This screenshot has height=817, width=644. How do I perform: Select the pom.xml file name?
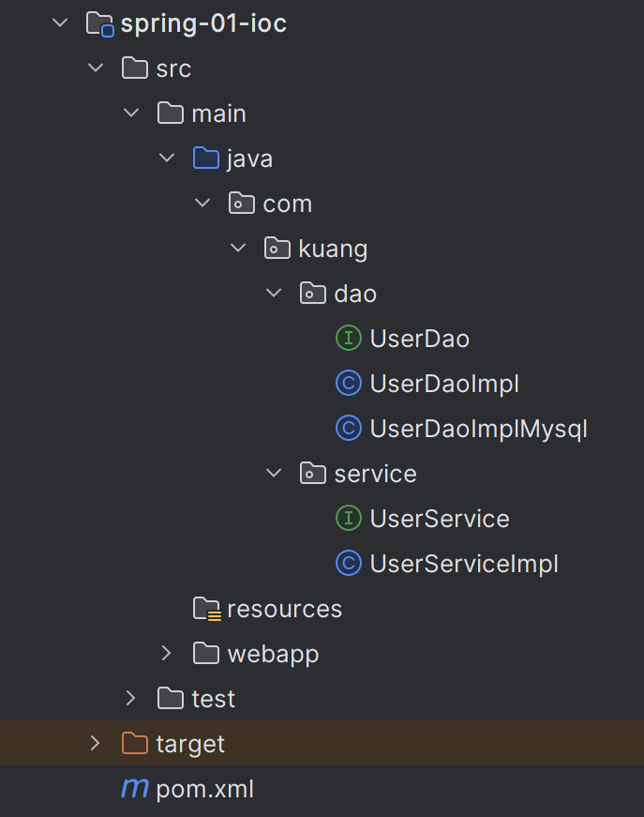pos(204,789)
